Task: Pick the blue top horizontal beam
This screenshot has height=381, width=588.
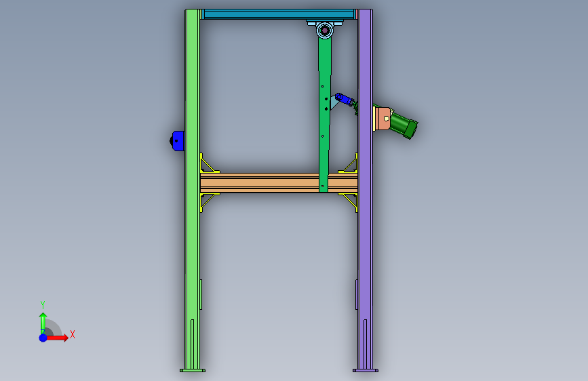Action: pos(279,14)
